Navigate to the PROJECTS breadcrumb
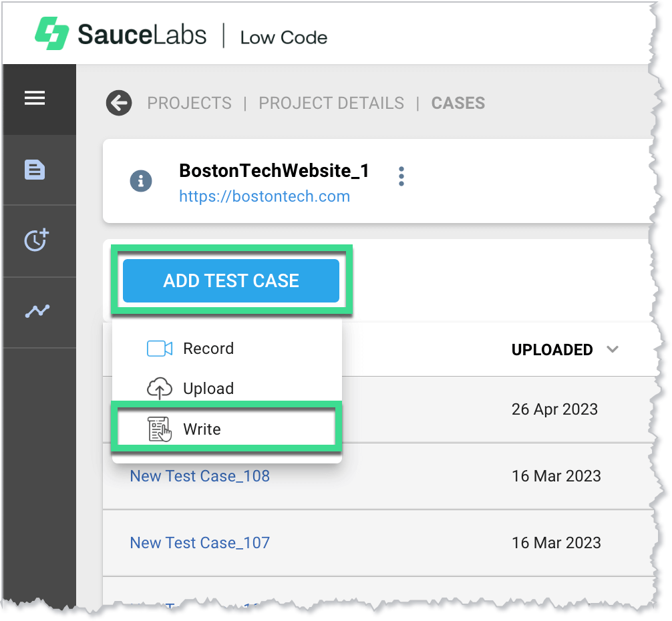 pyautogui.click(x=189, y=103)
